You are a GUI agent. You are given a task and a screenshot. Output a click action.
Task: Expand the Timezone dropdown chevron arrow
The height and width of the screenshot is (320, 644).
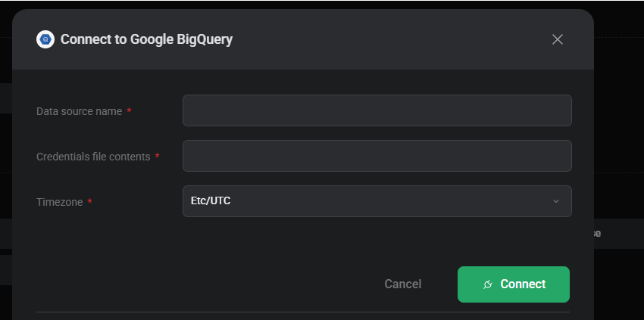coord(556,201)
